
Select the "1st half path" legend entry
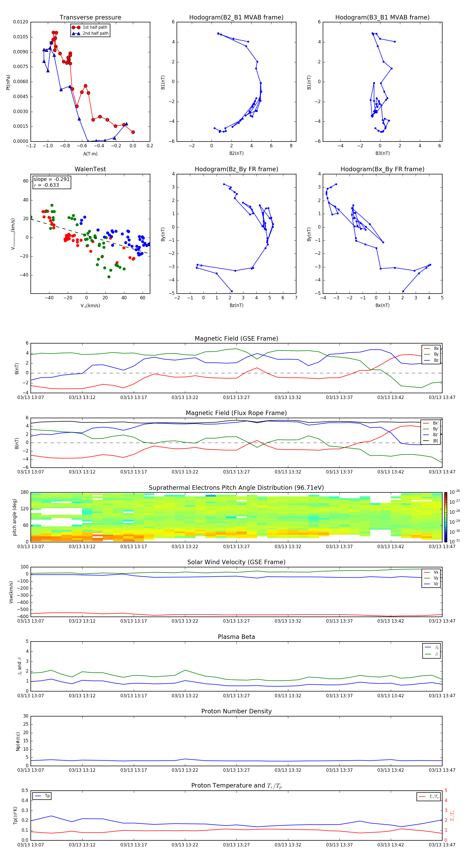90,27
